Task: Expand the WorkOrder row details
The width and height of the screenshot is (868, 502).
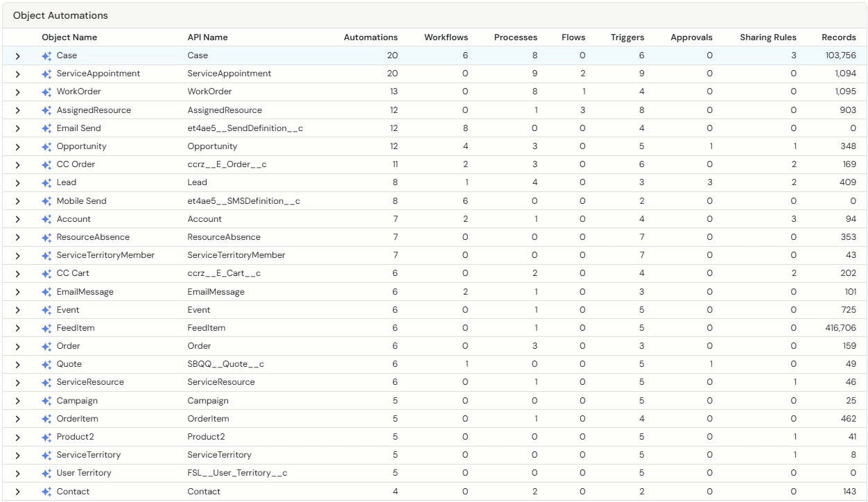Action: pos(17,92)
